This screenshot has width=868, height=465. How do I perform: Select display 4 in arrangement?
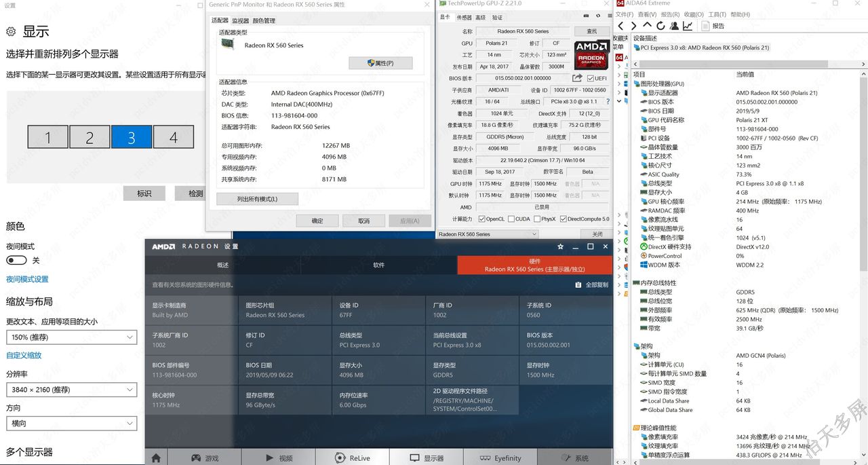174,137
